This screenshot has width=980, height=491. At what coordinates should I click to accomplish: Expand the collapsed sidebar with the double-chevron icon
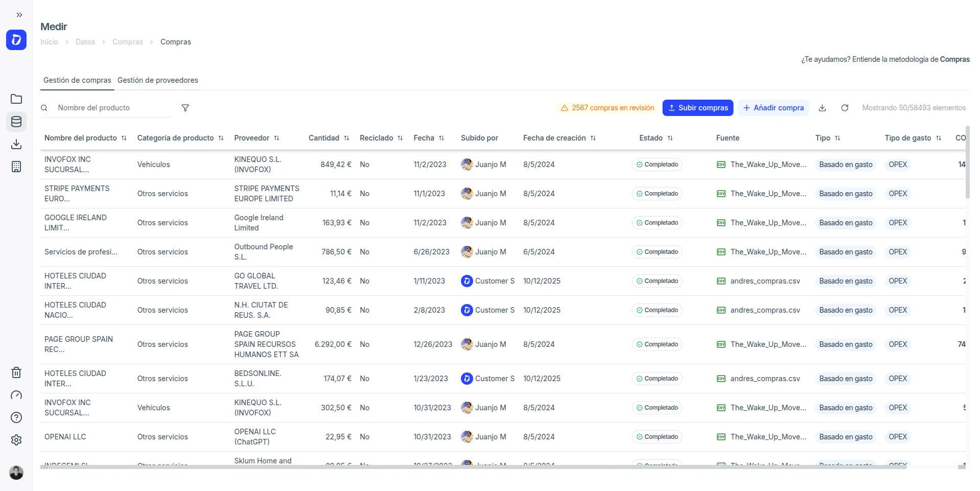pyautogui.click(x=19, y=15)
